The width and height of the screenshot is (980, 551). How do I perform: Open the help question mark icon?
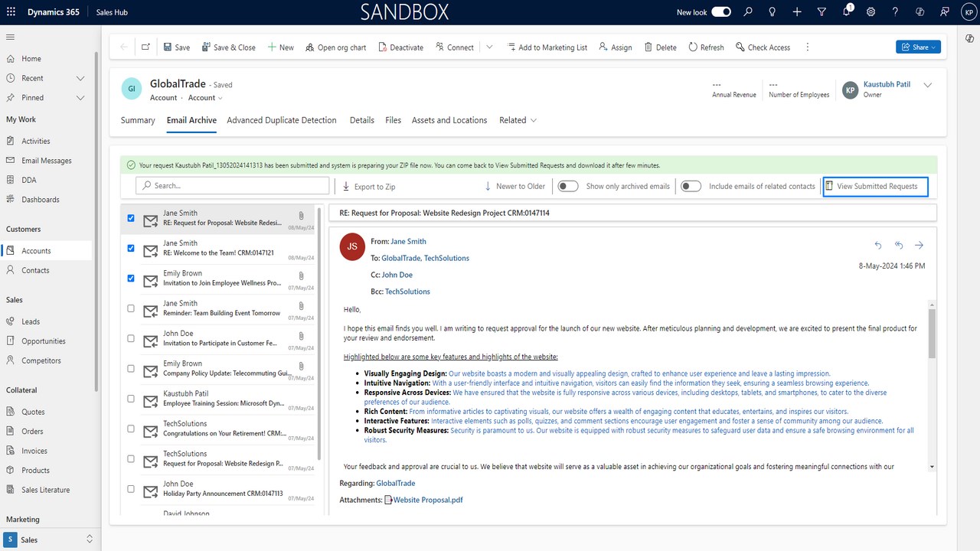coord(895,12)
